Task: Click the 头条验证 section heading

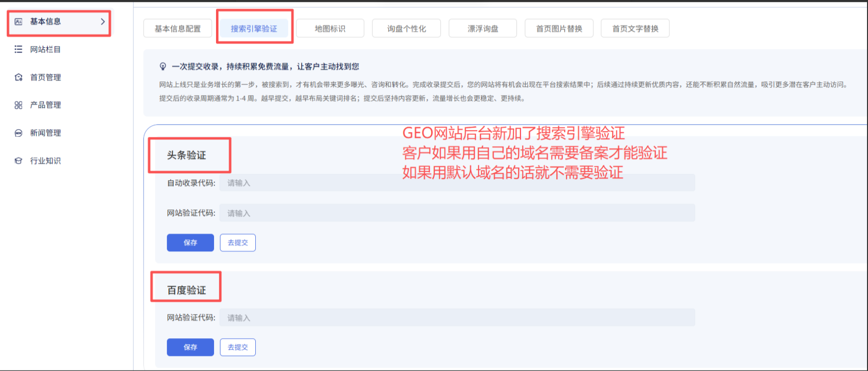Action: (186, 155)
